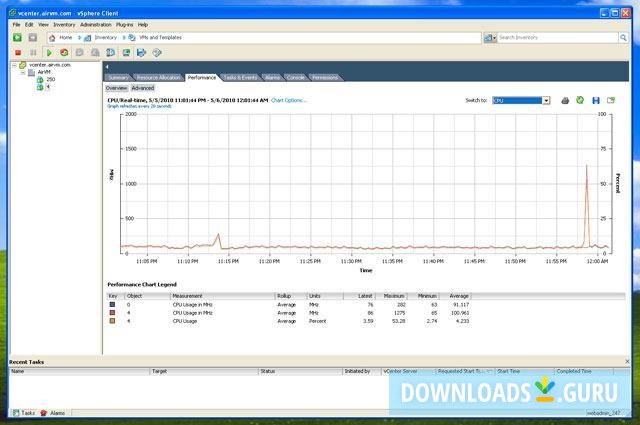Image resolution: width=640 pixels, height=425 pixels.
Task: Click Home text in breadcrumb
Action: [x=66, y=38]
